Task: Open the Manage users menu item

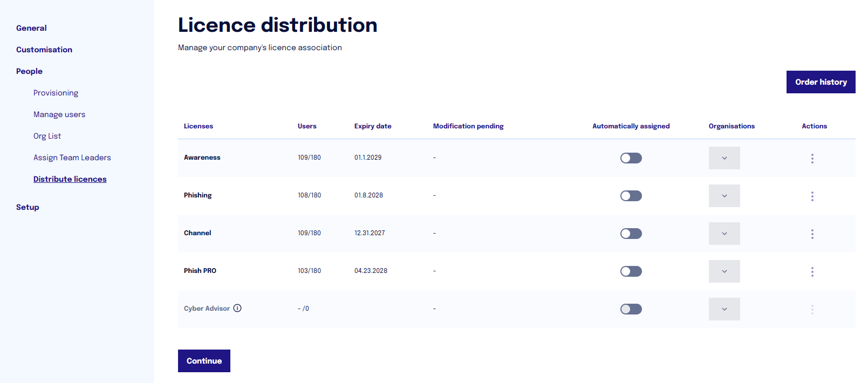Action: pos(59,114)
